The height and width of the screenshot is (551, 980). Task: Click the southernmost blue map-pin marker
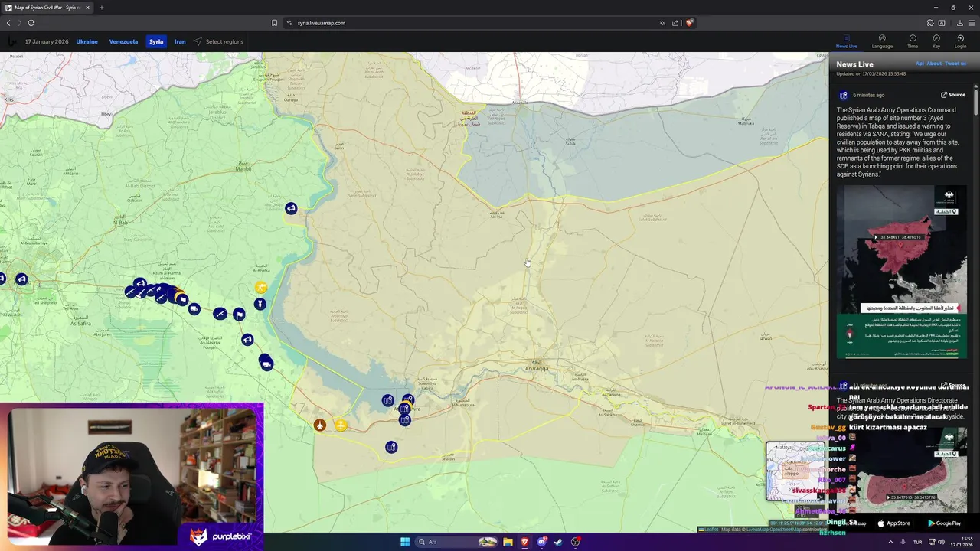[x=391, y=447]
